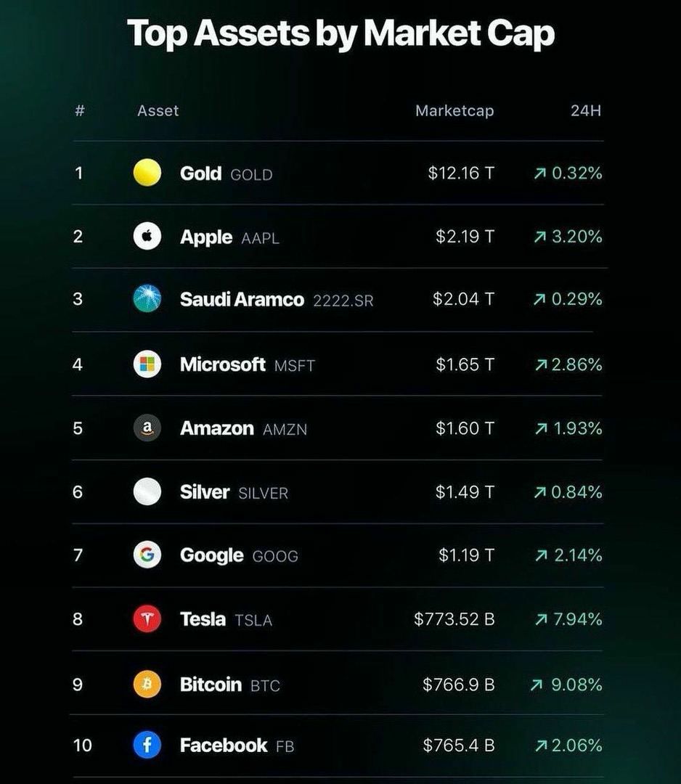
Task: Click the 2222.SR ticker symbol
Action: [343, 301]
